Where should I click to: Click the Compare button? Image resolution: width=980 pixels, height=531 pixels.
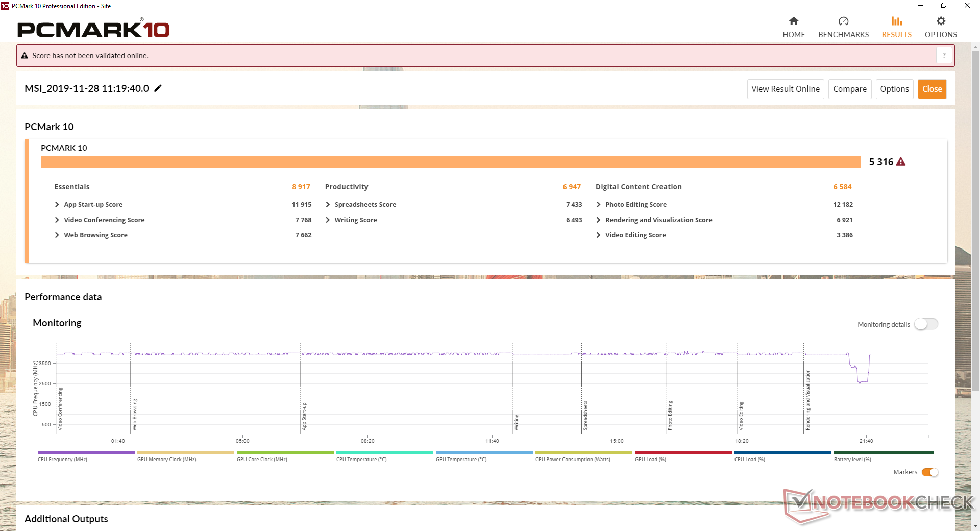tap(850, 89)
